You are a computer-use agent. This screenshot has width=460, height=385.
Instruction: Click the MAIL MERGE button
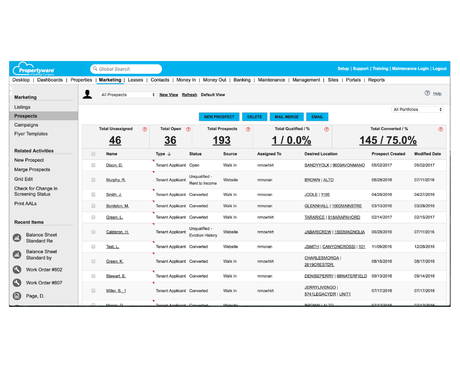point(287,117)
